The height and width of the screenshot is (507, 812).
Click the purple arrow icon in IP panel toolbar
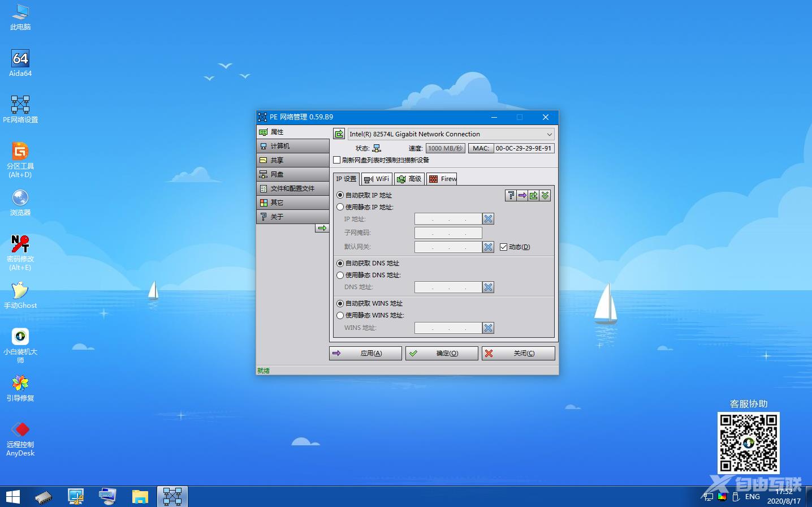pyautogui.click(x=522, y=195)
